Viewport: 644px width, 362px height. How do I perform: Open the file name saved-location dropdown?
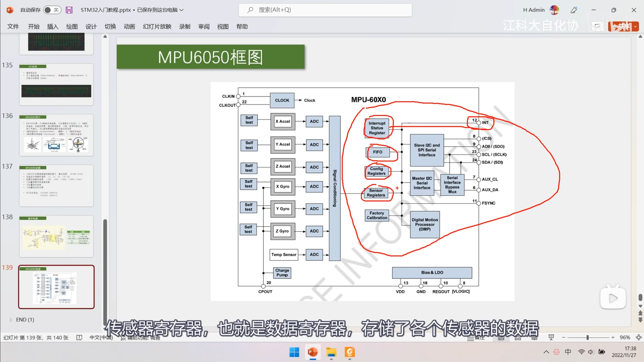[182, 10]
